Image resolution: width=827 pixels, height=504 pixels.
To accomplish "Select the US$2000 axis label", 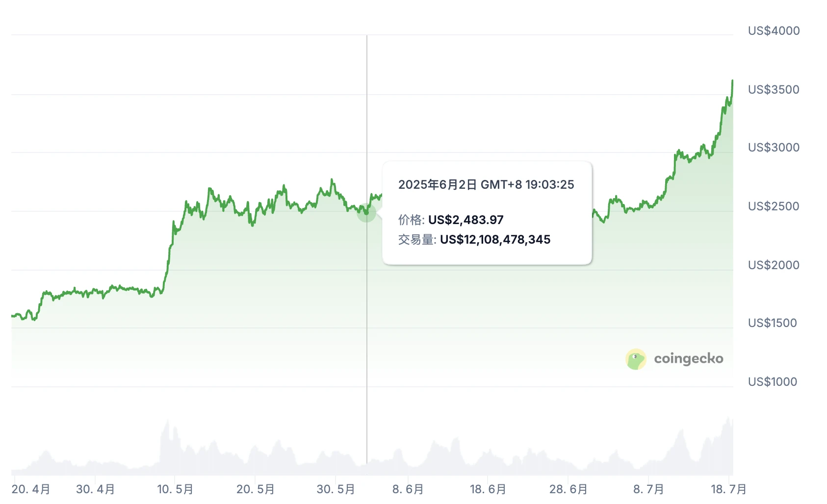I will pyautogui.click(x=774, y=265).
